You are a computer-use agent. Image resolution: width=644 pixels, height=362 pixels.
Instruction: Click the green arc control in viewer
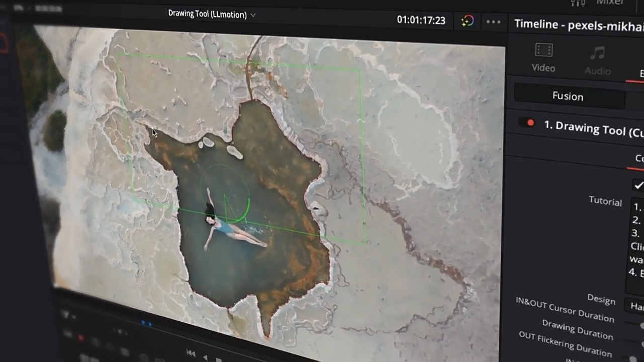point(245,211)
